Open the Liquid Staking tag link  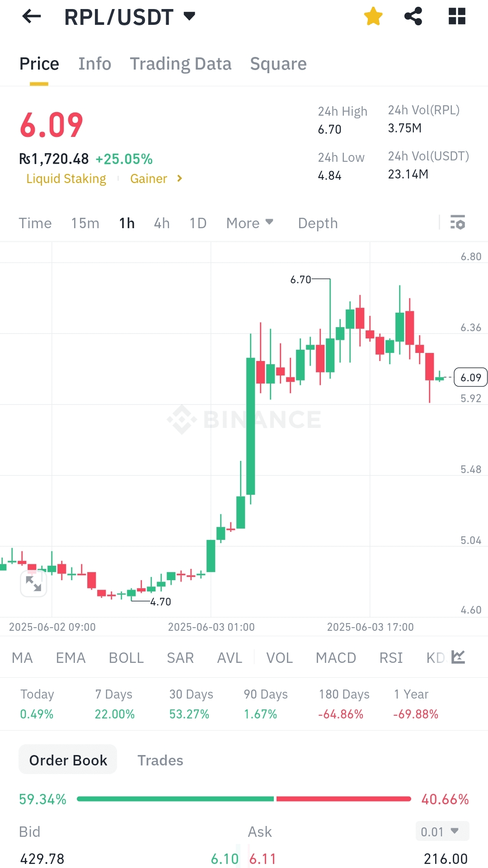click(x=66, y=179)
